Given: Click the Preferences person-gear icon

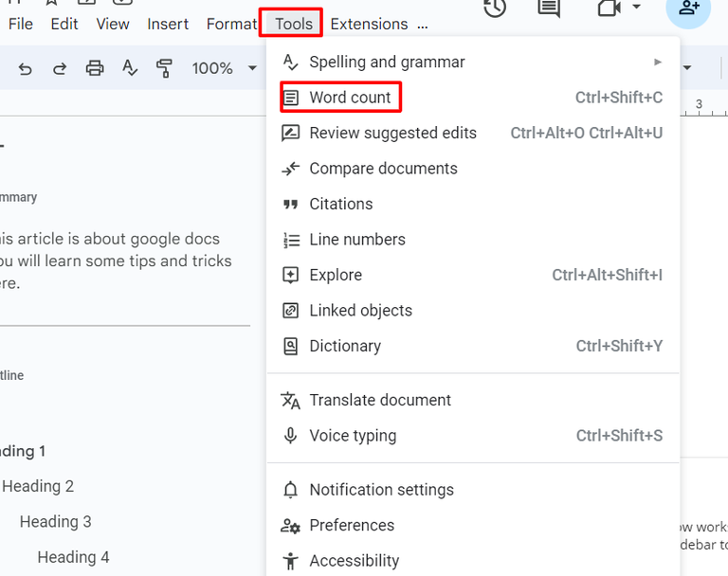Looking at the screenshot, I should coord(291,526).
